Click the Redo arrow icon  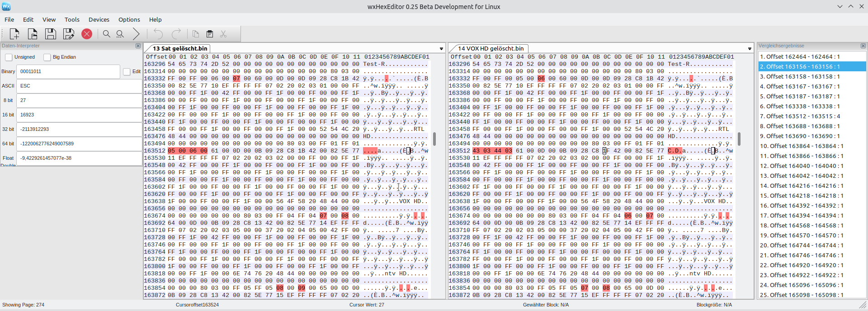[176, 34]
